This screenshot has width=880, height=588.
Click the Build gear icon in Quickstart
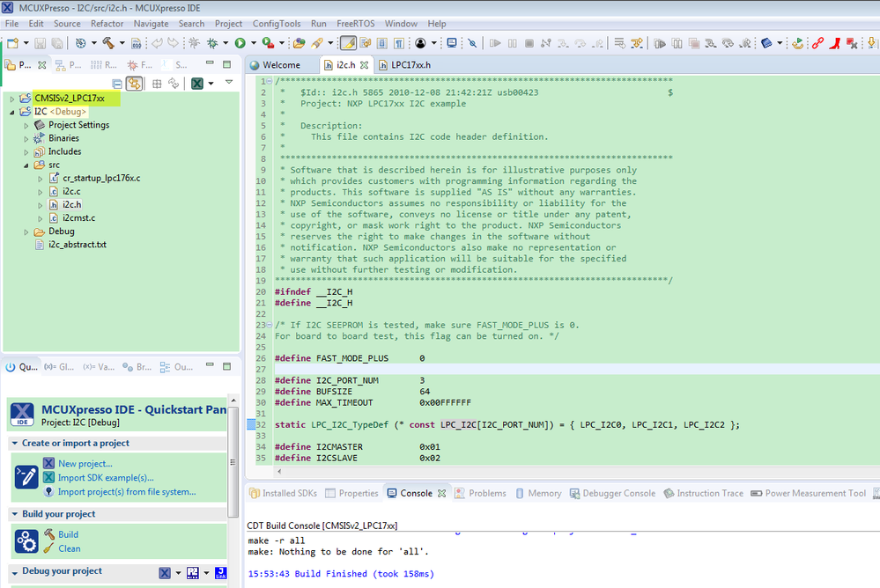pyautogui.click(x=26, y=541)
